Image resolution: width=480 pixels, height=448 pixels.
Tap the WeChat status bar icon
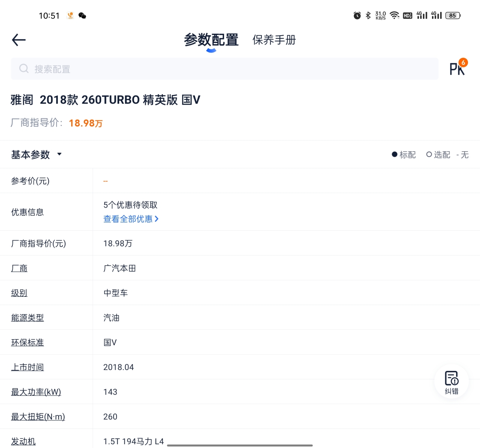[x=82, y=15]
